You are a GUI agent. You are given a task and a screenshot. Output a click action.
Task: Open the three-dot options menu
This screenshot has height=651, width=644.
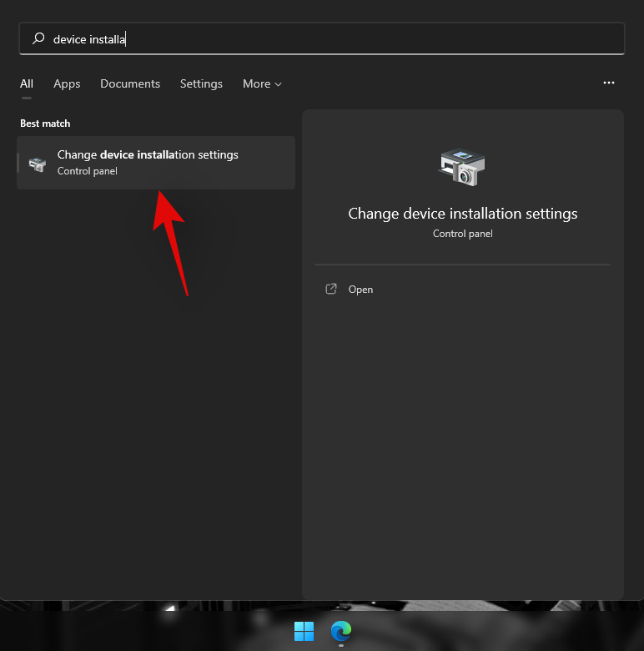[x=609, y=83]
